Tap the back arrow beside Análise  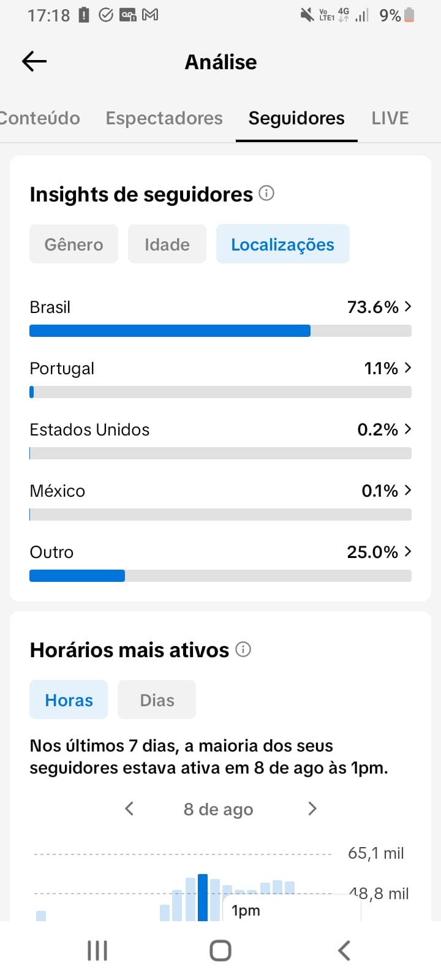click(x=34, y=61)
